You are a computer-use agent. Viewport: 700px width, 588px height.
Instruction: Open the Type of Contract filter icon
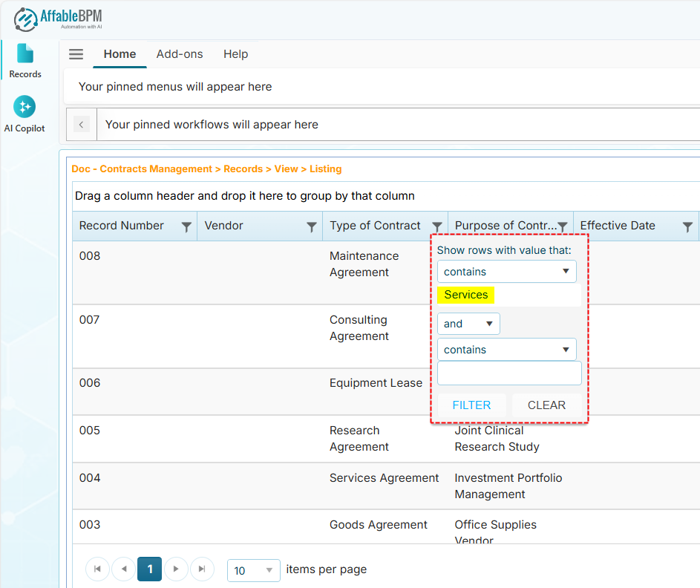437,226
